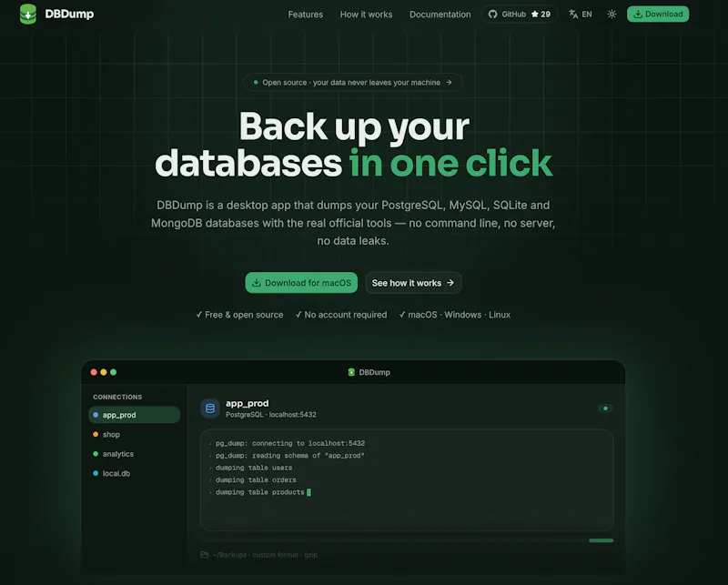Open the Open source announcement banner
This screenshot has width=728, height=585.
coord(353,82)
